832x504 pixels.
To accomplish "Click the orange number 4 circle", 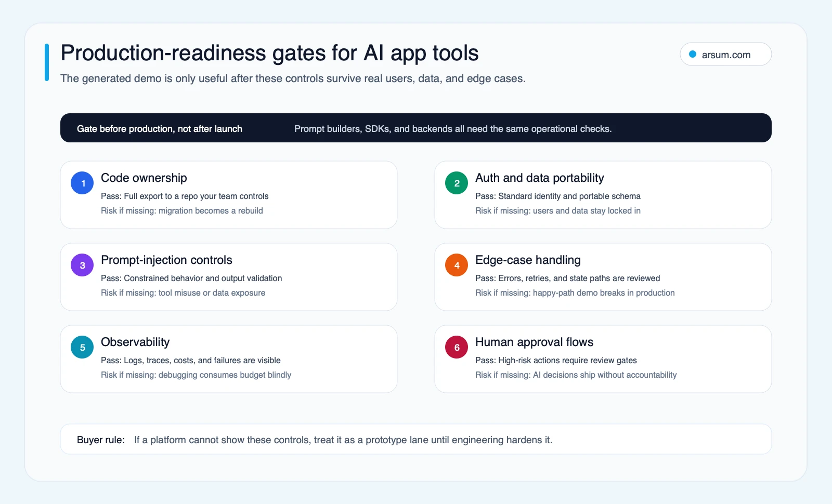I will [457, 265].
